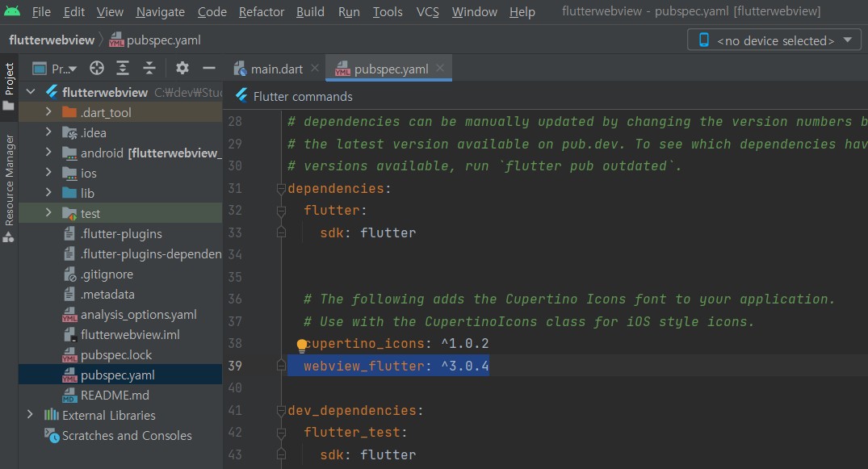
Task: Open the Help menu
Action: tap(522, 11)
